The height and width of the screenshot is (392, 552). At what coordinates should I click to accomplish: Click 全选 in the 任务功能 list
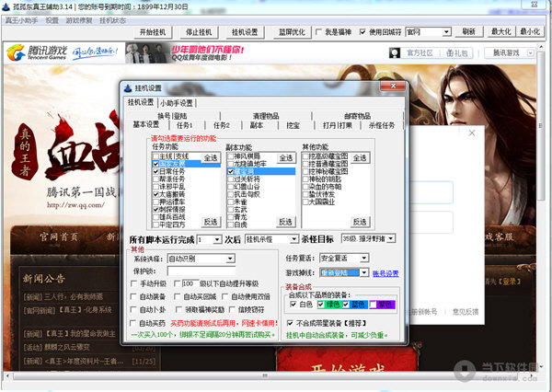tap(211, 158)
